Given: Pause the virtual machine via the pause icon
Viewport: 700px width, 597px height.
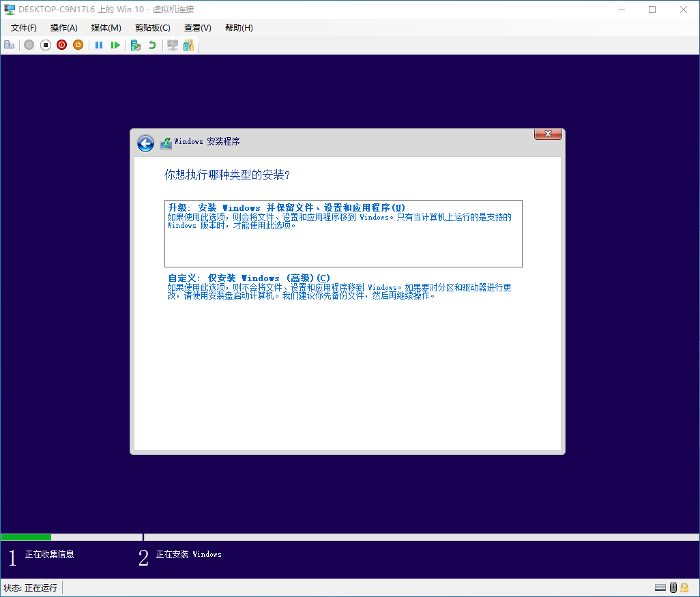Looking at the screenshot, I should click(x=99, y=45).
